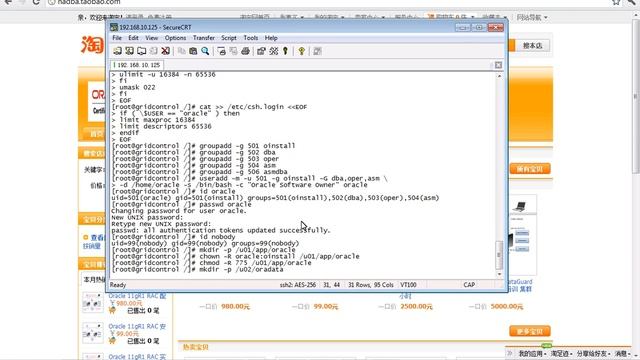Open the File menu
Image resolution: width=640 pixels, height=360 pixels.
(x=117, y=38)
